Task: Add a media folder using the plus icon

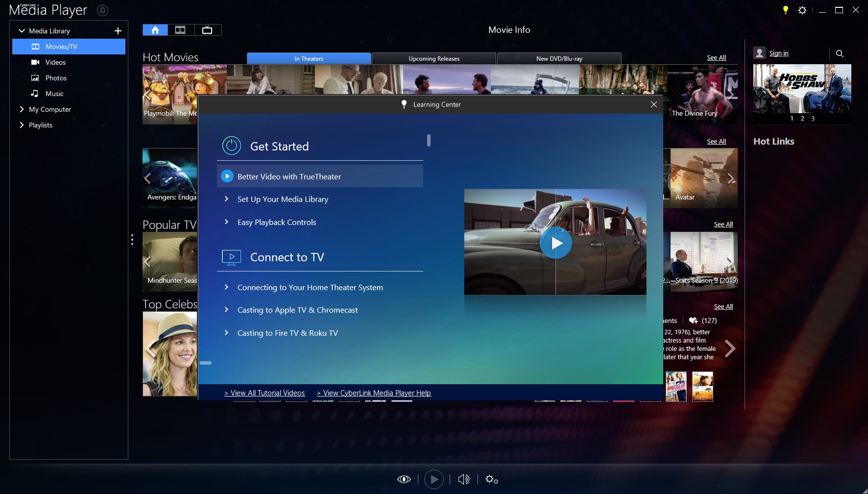Action: (118, 30)
